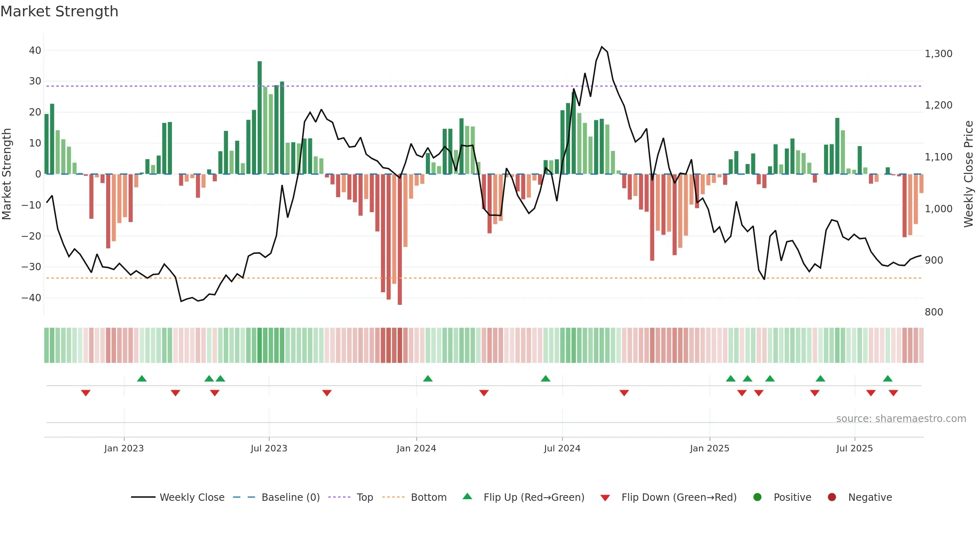Click the flip-up marker just after Jan 2024
Screen dimensions: 980x551
pyautogui.click(x=428, y=378)
